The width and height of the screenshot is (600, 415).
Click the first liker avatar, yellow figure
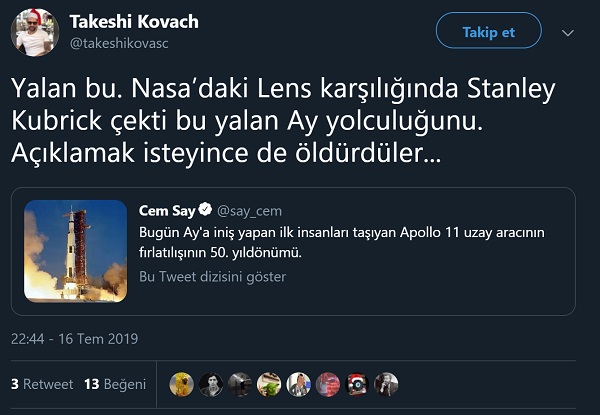pyautogui.click(x=182, y=384)
